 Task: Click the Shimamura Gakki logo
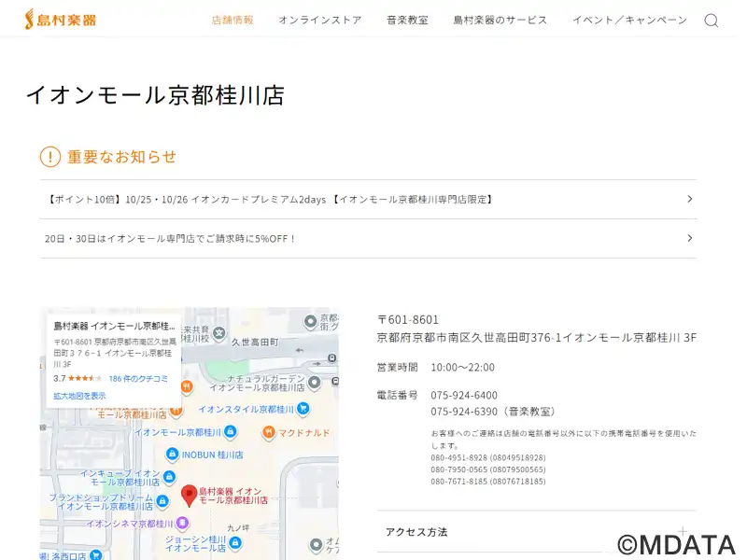click(x=61, y=19)
